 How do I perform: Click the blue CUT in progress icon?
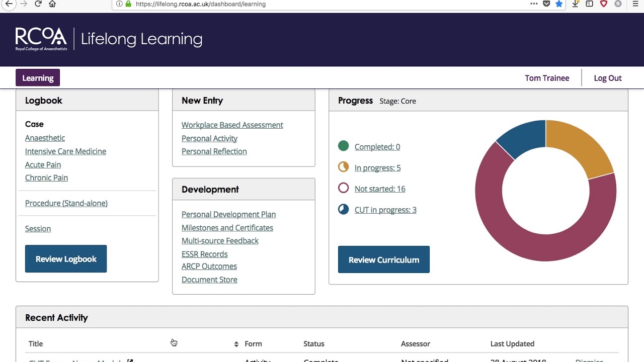(x=344, y=209)
